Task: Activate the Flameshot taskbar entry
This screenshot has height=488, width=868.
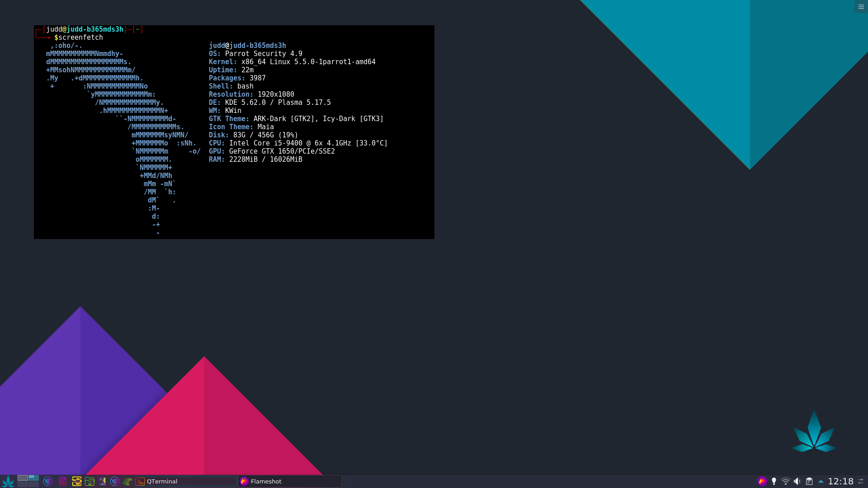Action: [290, 482]
